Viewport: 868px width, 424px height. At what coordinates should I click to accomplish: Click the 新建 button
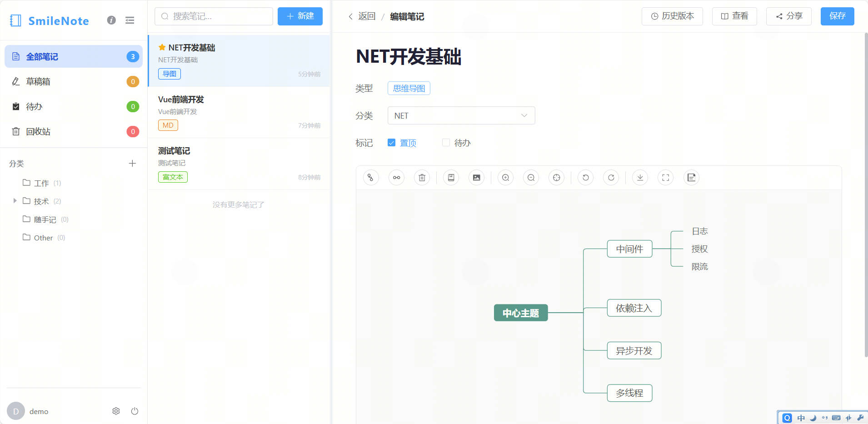300,16
